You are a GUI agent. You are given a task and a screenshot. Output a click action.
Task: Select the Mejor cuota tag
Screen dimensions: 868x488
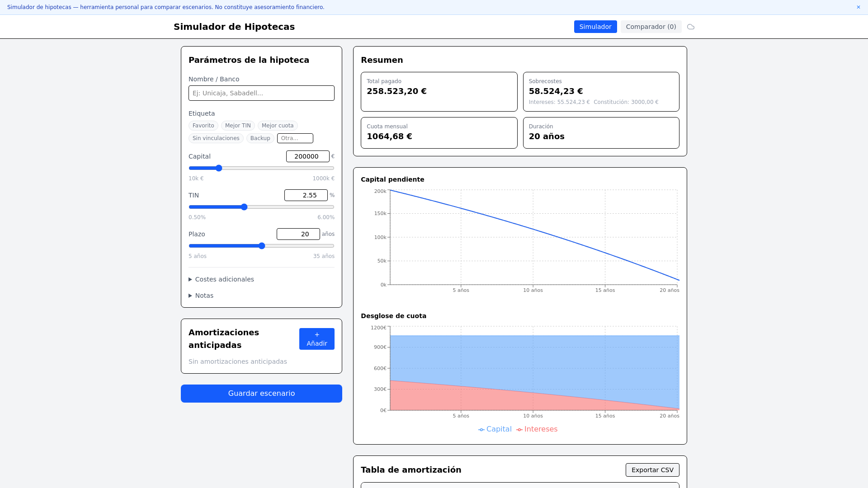(278, 126)
